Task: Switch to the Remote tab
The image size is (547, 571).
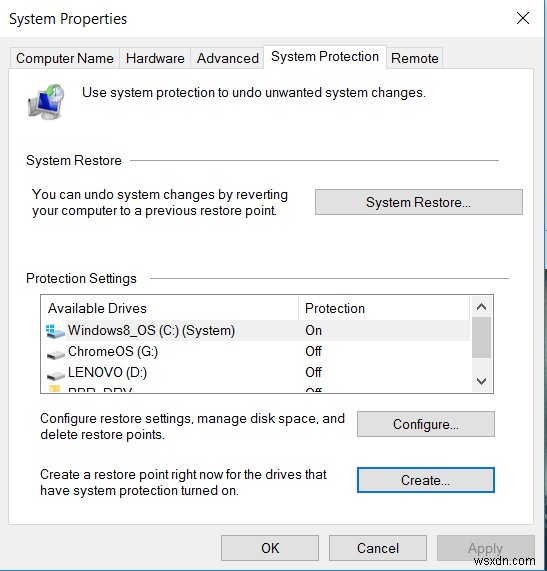Action: pos(415,58)
